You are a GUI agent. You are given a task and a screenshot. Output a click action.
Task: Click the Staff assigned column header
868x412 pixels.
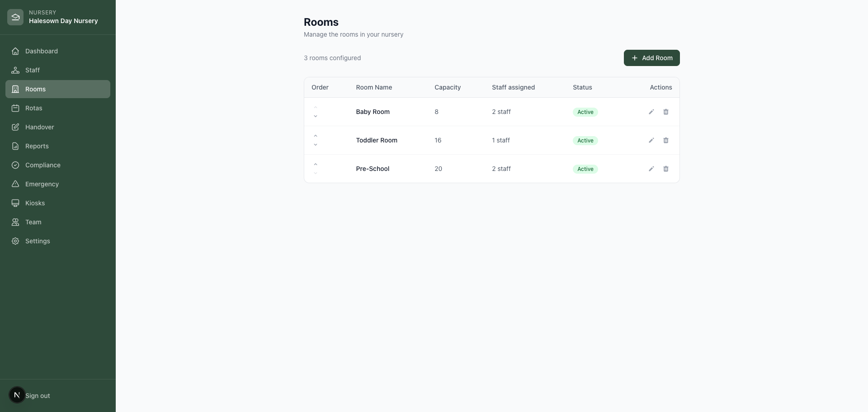[x=513, y=87]
